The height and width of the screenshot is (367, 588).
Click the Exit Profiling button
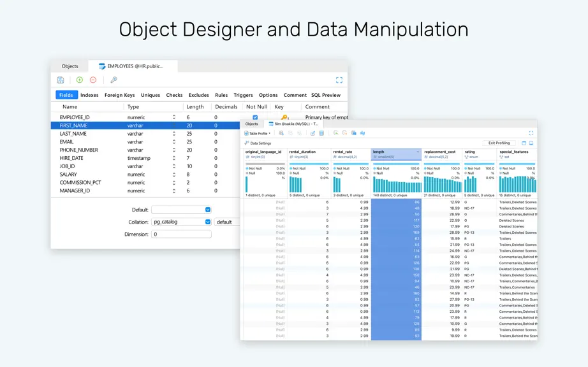click(499, 143)
